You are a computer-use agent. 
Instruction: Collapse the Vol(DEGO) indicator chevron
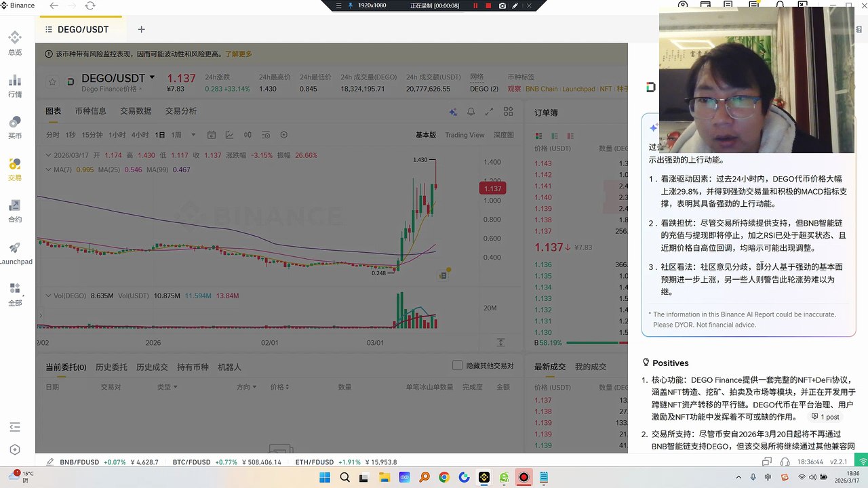[x=47, y=296]
